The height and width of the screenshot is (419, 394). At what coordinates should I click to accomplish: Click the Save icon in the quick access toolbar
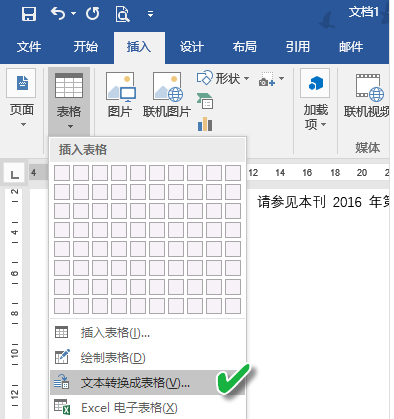tap(29, 14)
